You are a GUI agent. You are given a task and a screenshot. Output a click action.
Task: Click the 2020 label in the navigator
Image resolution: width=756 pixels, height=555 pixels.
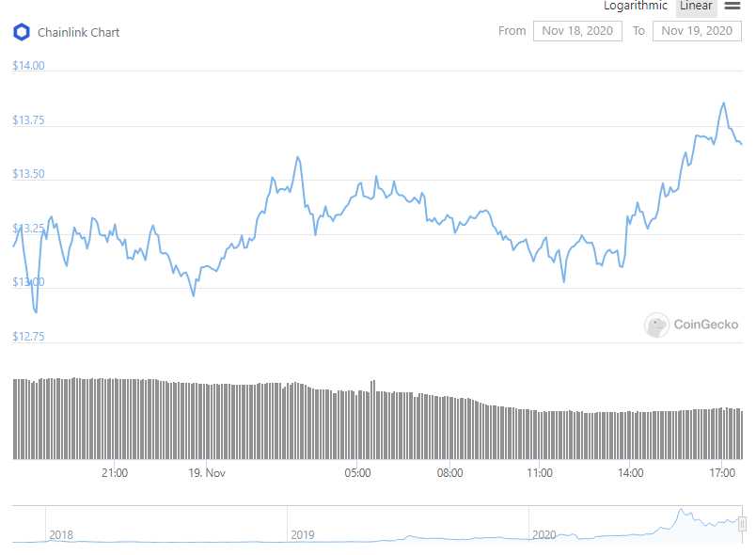click(544, 534)
